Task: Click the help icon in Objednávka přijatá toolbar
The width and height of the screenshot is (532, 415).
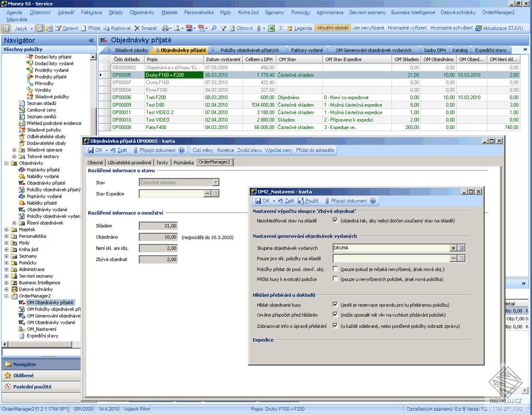Action: [x=181, y=150]
